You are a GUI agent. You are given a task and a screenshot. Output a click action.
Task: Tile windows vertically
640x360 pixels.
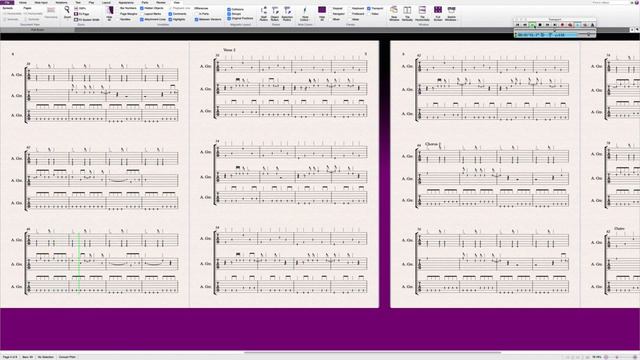[407, 13]
